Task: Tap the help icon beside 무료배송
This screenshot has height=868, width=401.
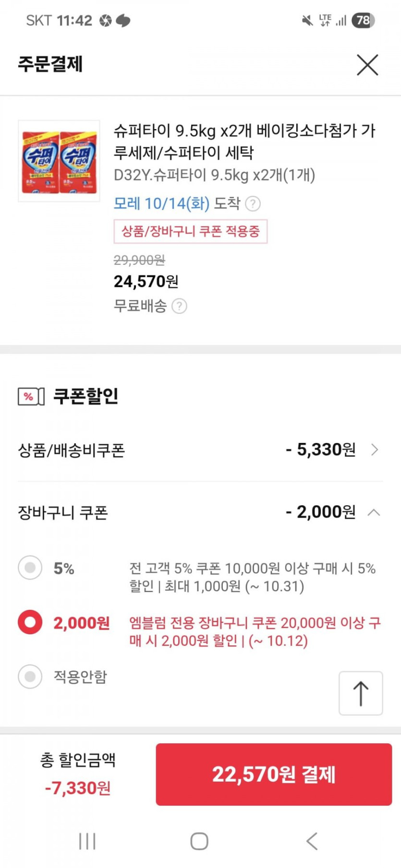Action: pyautogui.click(x=179, y=306)
